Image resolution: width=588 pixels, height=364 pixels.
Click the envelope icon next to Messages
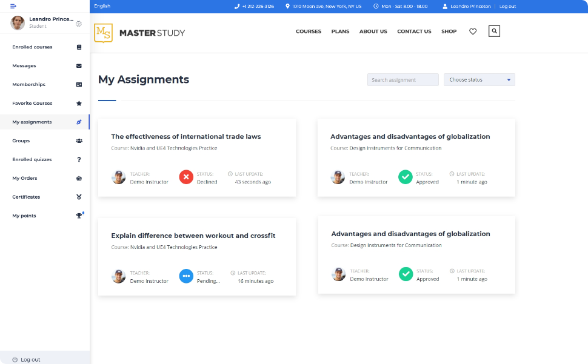[x=79, y=66]
